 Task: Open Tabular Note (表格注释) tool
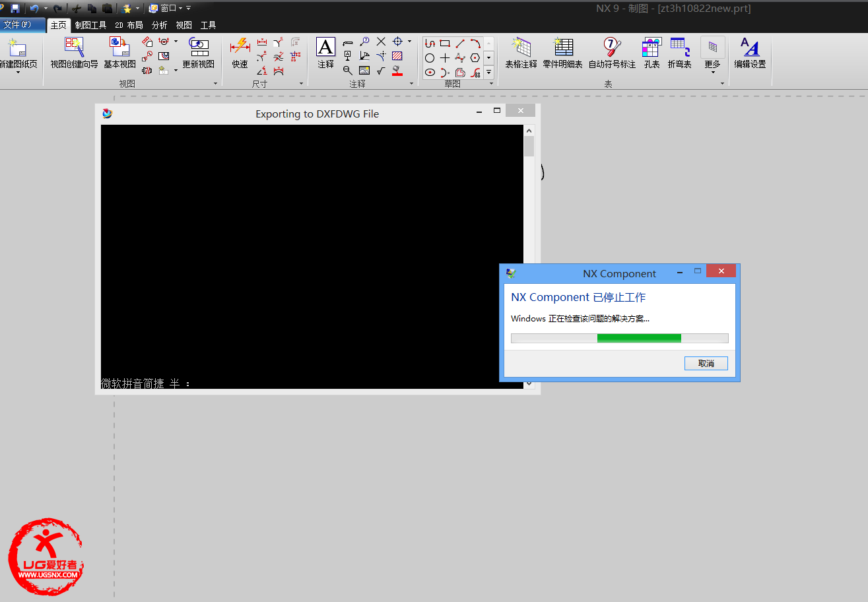point(521,53)
